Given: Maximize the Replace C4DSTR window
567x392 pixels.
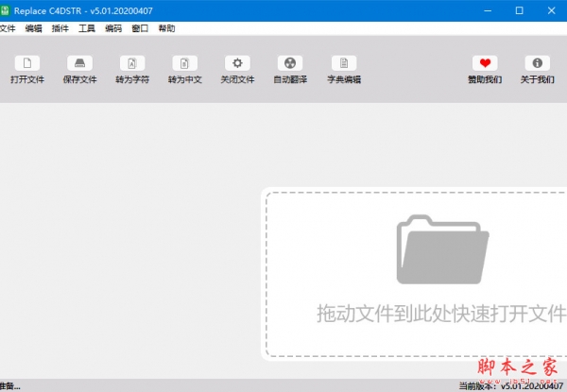Looking at the screenshot, I should tap(519, 10).
